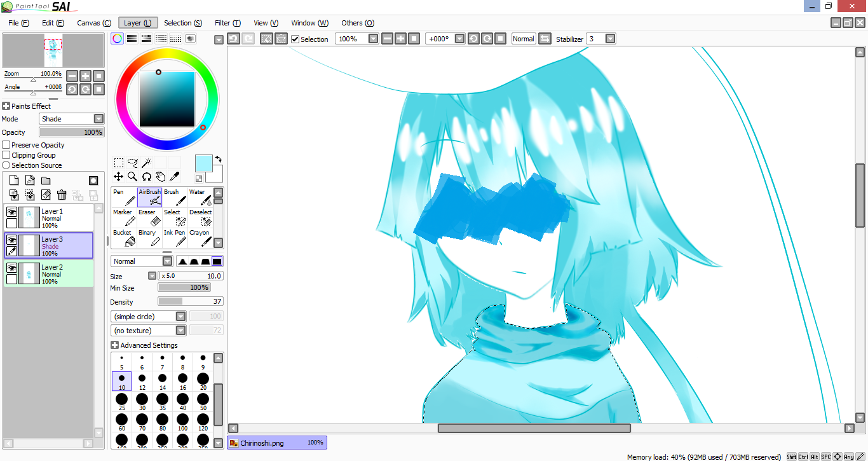
Task: Switch to the Chirinoshi.png document tab
Action: [x=276, y=443]
